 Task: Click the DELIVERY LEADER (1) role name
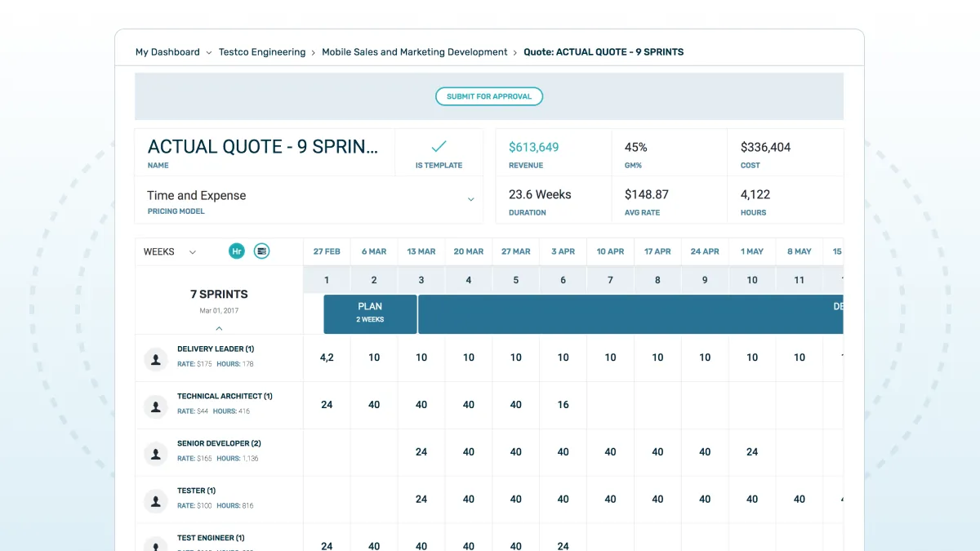click(216, 349)
